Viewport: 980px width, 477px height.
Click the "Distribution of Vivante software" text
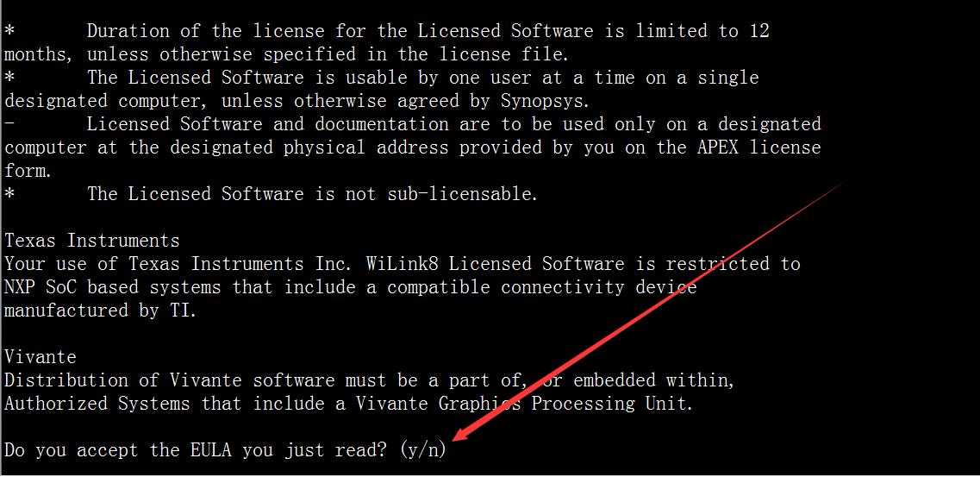169,380
